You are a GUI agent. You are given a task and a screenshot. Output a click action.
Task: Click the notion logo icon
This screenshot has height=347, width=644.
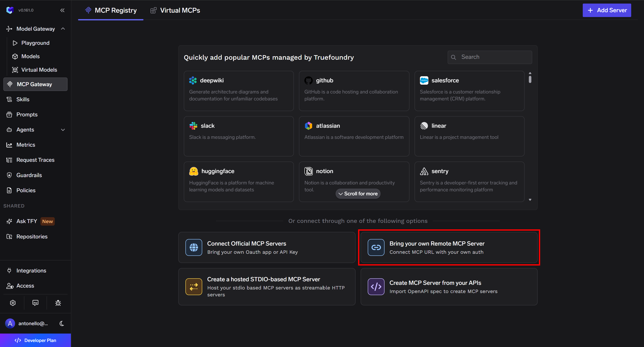(x=309, y=171)
